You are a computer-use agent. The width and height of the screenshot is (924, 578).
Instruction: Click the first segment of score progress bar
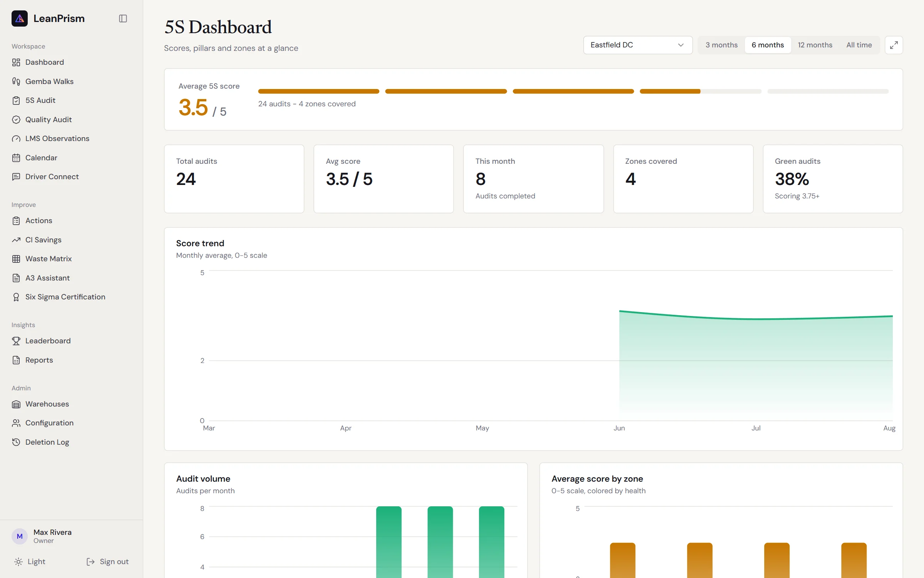coord(319,91)
